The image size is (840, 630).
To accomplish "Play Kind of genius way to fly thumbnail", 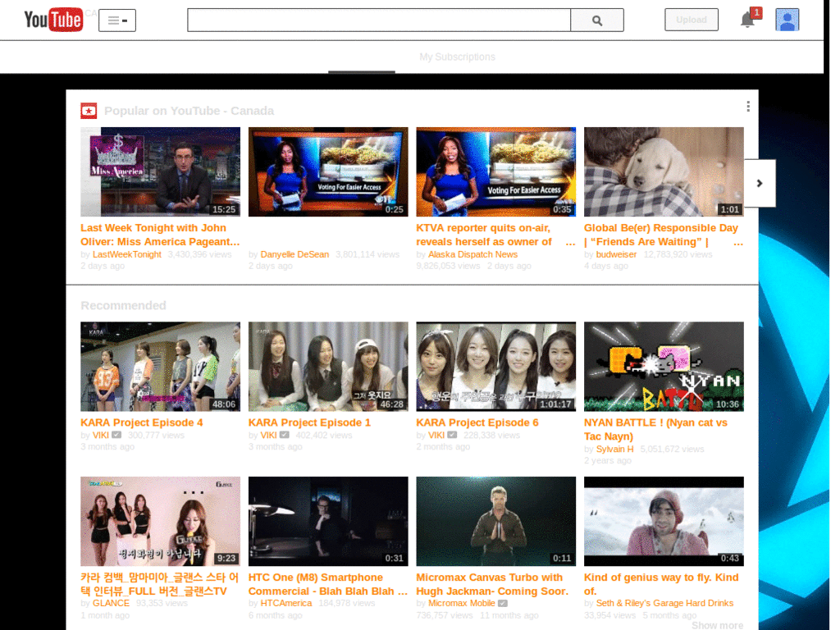I will [x=664, y=521].
